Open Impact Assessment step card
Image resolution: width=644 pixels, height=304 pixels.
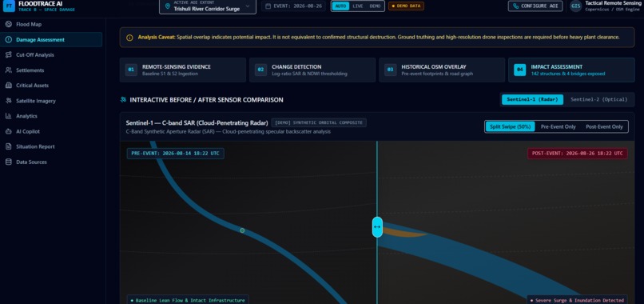click(x=571, y=70)
